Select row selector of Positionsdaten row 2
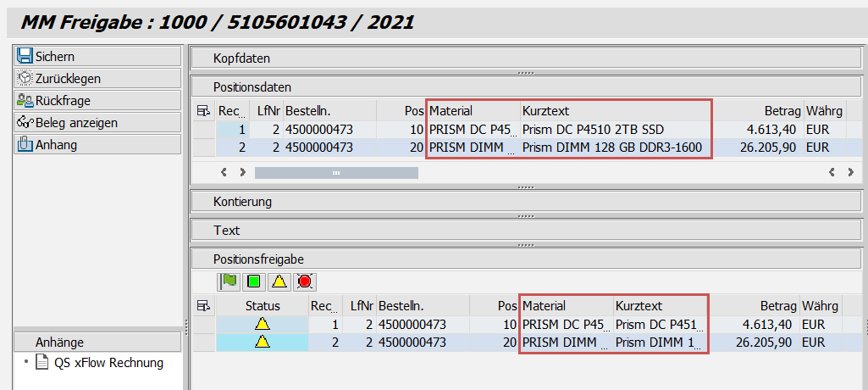Image resolution: width=868 pixels, height=390 pixels. pyautogui.click(x=203, y=148)
